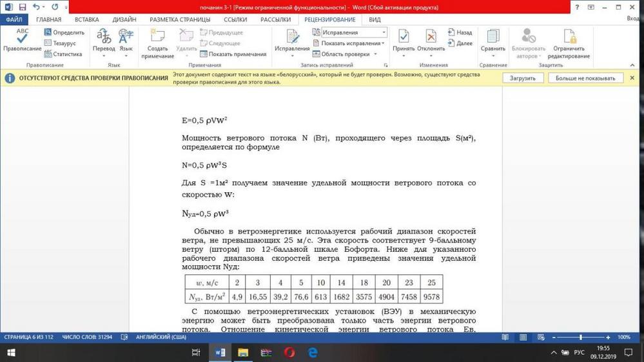Switch to read mode view in status bar
This screenshot has width=644, height=362.
(505, 337)
